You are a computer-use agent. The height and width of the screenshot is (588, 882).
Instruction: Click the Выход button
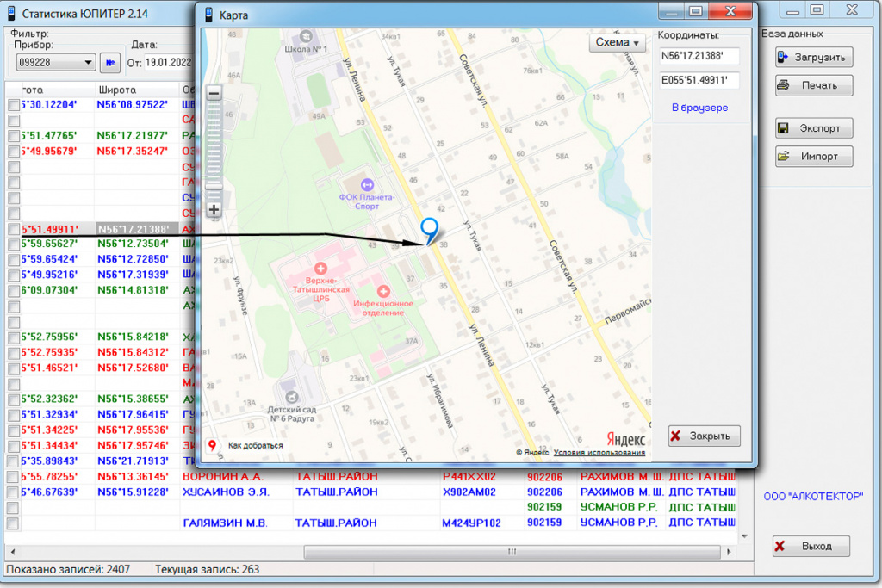click(811, 546)
